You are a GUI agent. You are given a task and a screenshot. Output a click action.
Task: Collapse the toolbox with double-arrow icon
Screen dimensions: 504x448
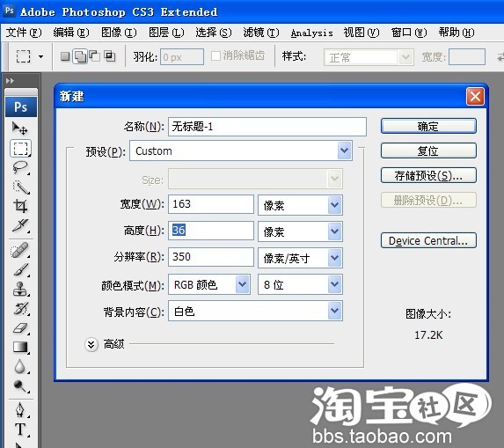tap(10, 80)
